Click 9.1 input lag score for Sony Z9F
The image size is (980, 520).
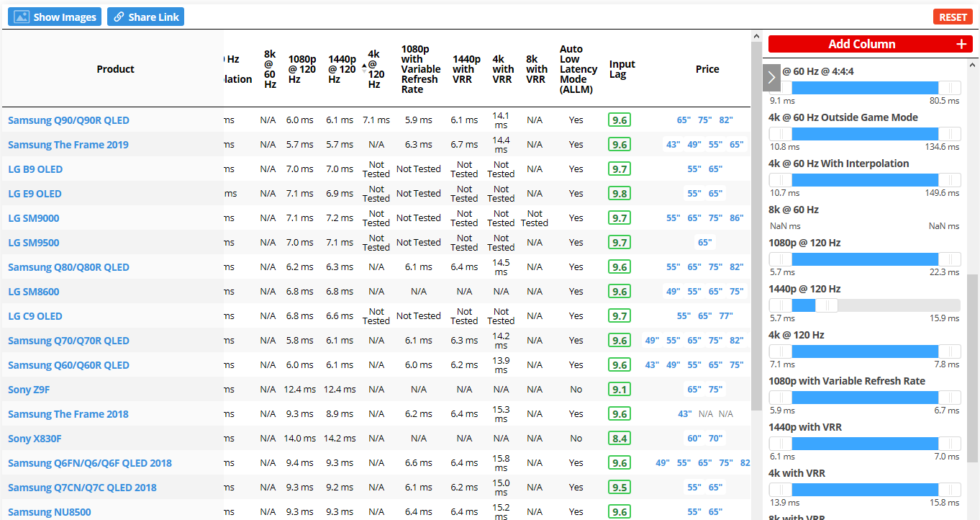(x=620, y=390)
